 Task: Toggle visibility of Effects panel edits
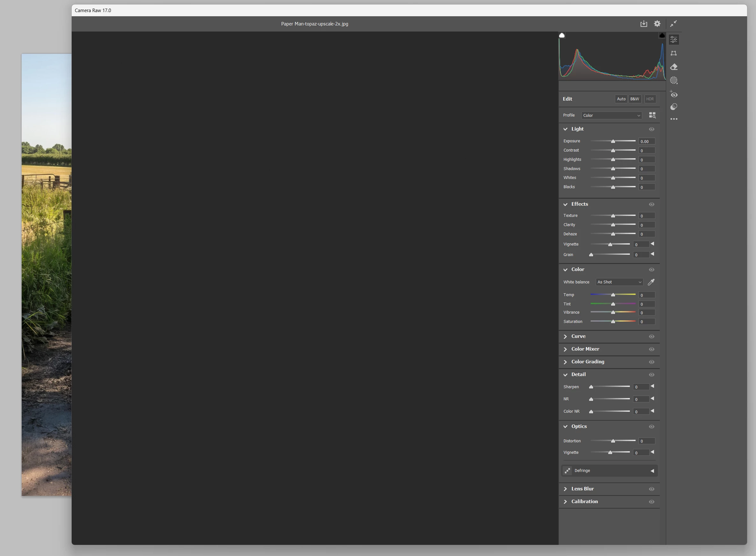tap(651, 204)
